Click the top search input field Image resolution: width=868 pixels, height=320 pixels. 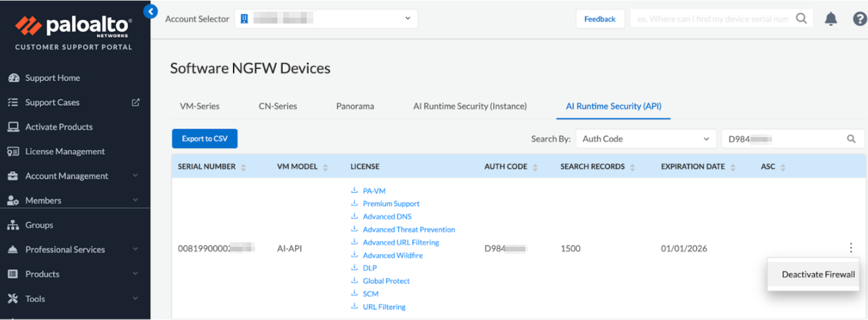pos(713,19)
